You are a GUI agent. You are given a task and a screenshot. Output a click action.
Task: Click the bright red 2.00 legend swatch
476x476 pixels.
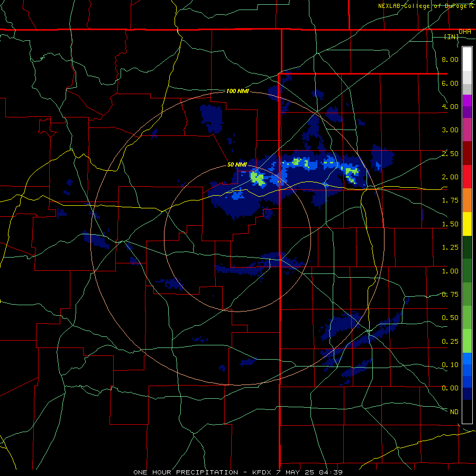467,177
